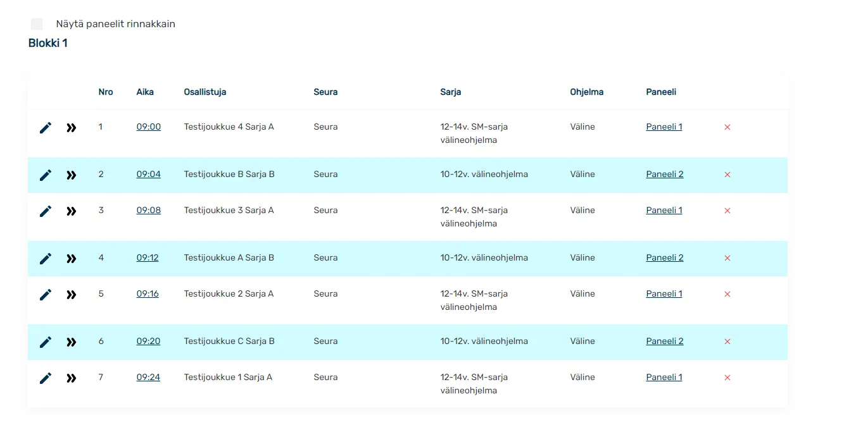Image resolution: width=868 pixels, height=425 pixels.
Task: Click the Seura cell for Testijoukkue C
Action: click(x=325, y=341)
